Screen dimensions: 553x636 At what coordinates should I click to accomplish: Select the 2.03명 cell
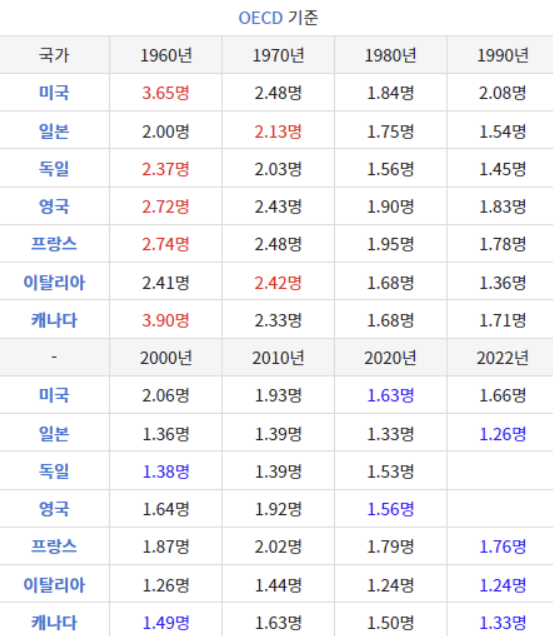pos(278,169)
